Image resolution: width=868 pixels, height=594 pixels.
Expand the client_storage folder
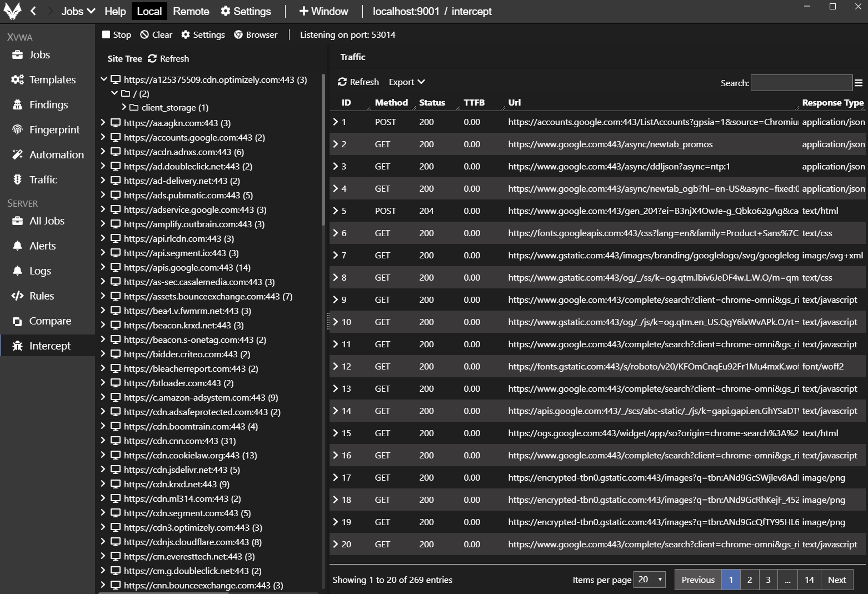(124, 107)
